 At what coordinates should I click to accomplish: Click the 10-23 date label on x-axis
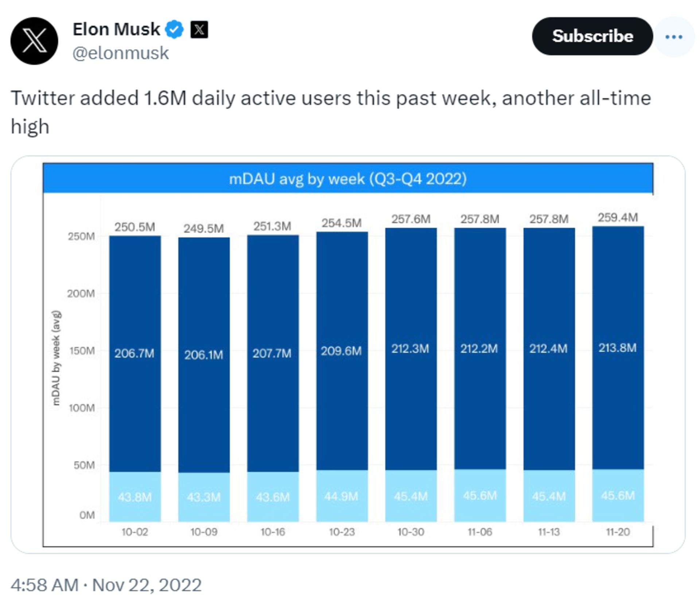(342, 532)
